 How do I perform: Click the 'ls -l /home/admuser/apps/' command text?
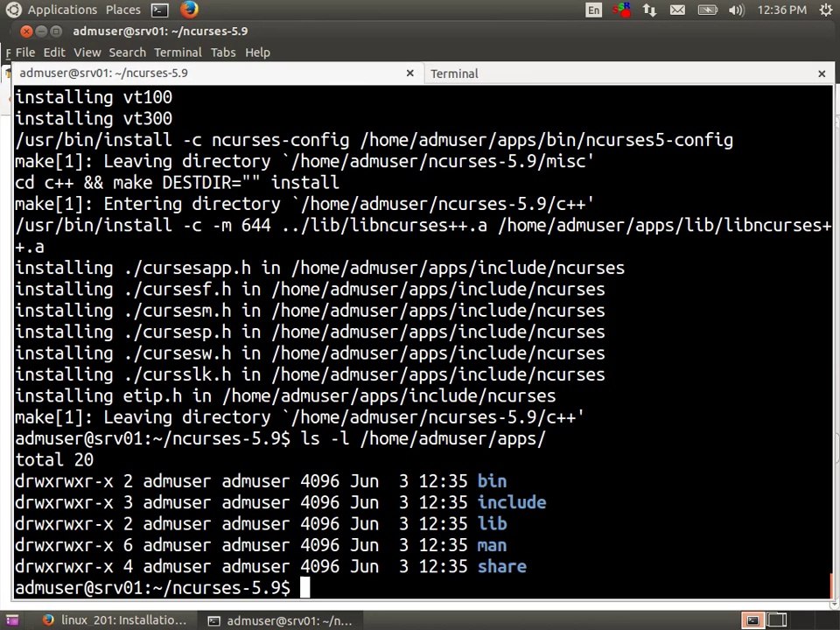[423, 438]
